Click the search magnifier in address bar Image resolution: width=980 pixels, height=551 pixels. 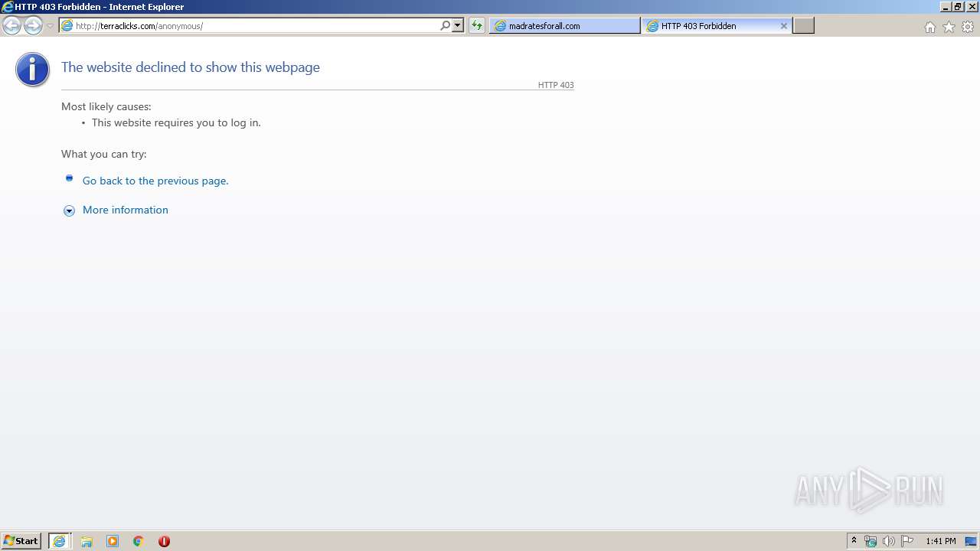click(446, 26)
